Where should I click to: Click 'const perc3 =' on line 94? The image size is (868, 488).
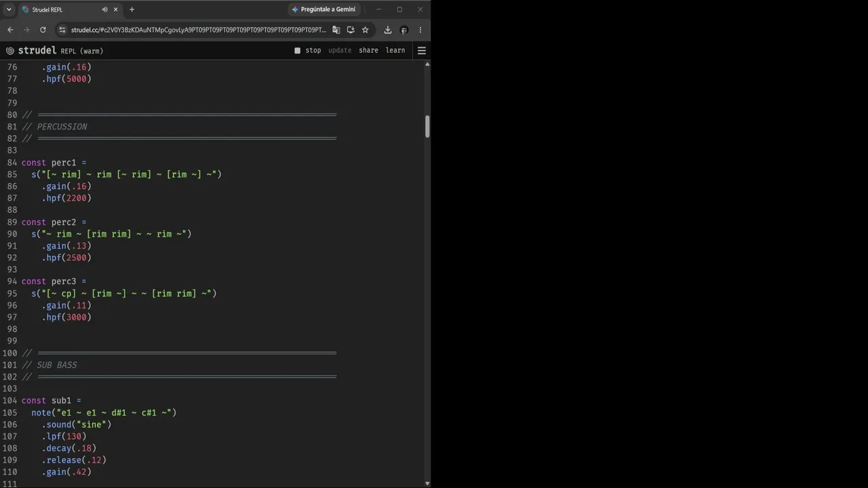54,281
